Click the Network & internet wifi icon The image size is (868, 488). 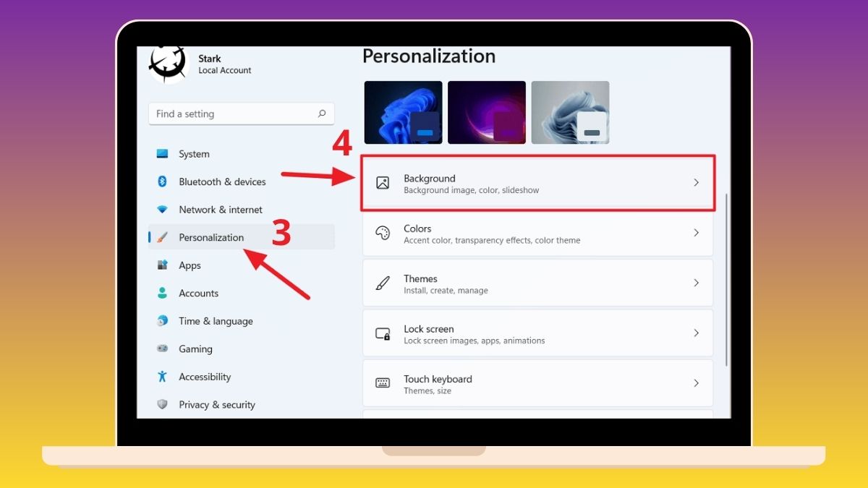tap(163, 210)
